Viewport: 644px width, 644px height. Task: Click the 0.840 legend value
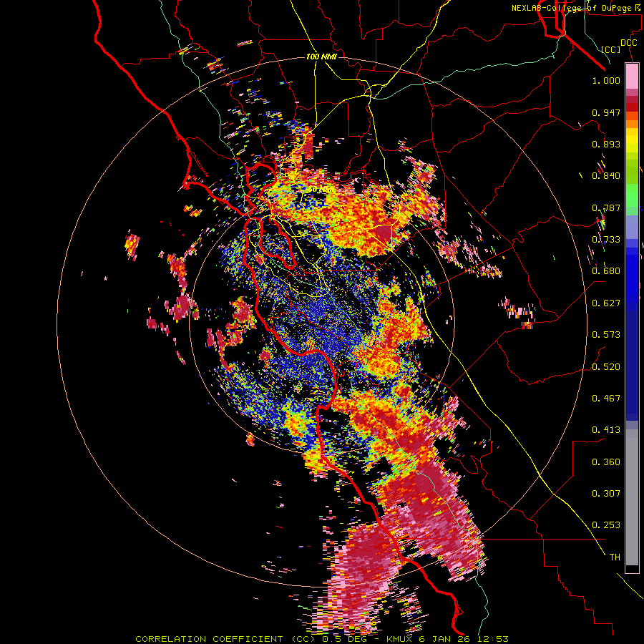click(606, 176)
